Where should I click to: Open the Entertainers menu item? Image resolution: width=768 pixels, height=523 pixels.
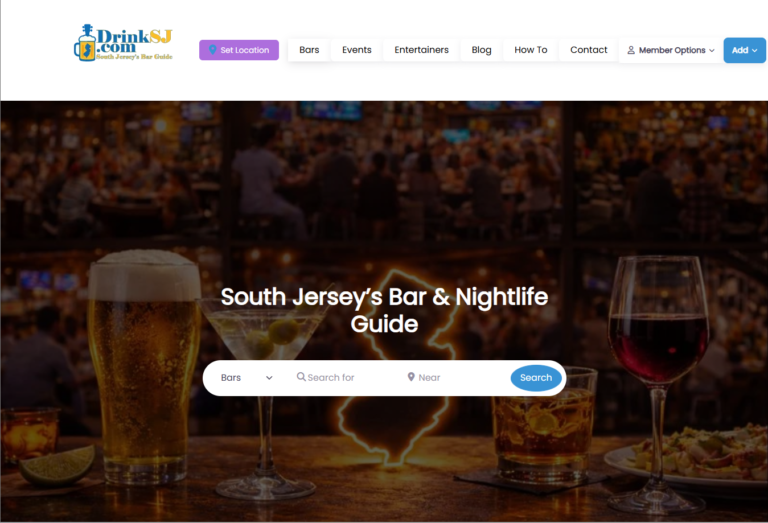pyautogui.click(x=421, y=49)
